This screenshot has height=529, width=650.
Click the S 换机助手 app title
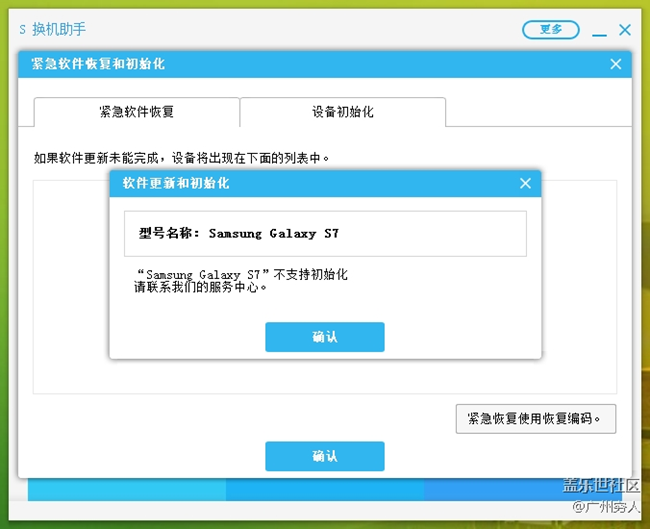point(53,29)
